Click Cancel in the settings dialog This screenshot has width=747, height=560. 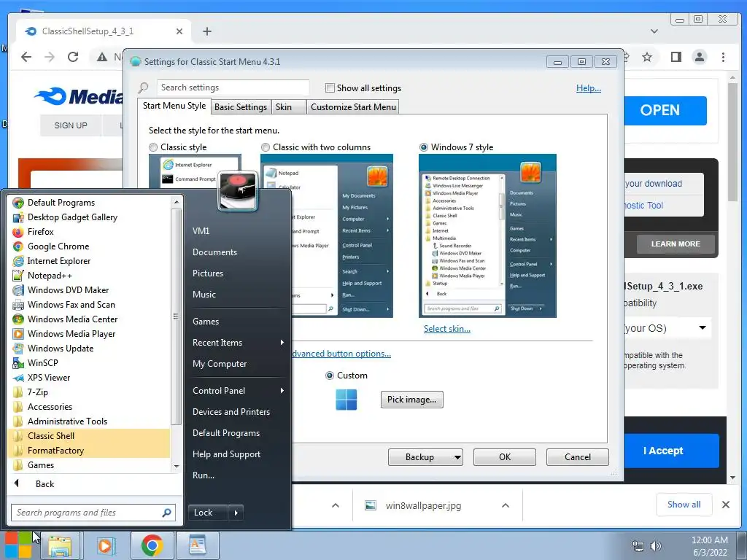(578, 457)
